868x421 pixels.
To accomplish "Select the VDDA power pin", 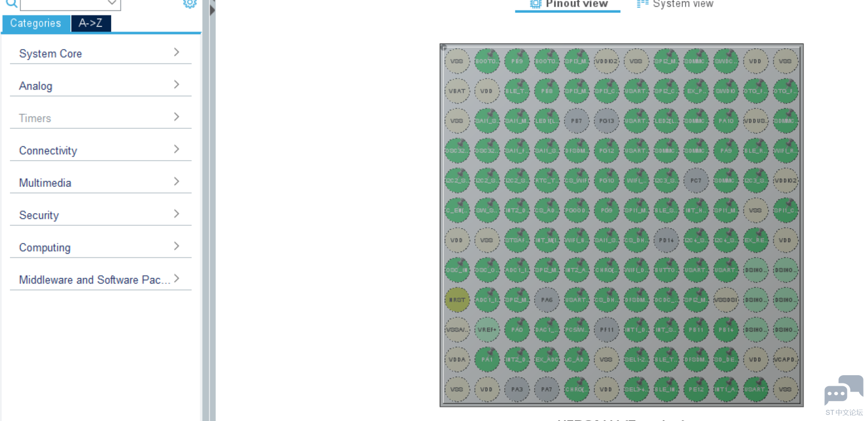I will tap(457, 360).
